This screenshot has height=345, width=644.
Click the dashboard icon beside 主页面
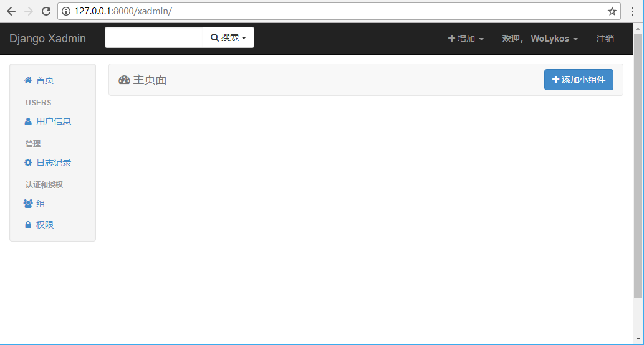tap(124, 80)
